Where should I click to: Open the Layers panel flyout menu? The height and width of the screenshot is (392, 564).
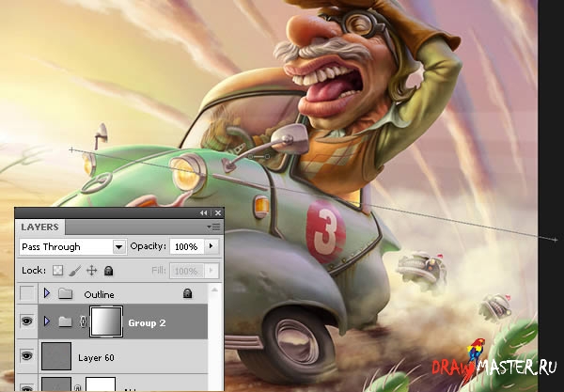coord(213,227)
